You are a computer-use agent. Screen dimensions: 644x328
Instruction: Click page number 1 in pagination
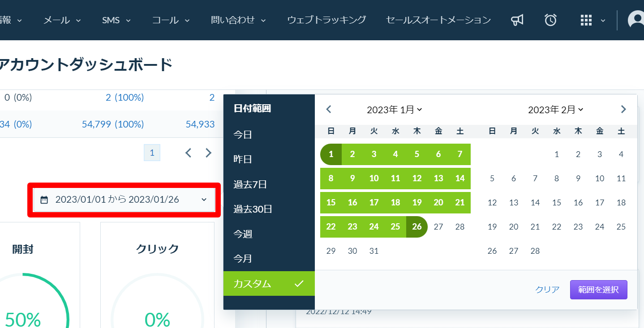152,153
